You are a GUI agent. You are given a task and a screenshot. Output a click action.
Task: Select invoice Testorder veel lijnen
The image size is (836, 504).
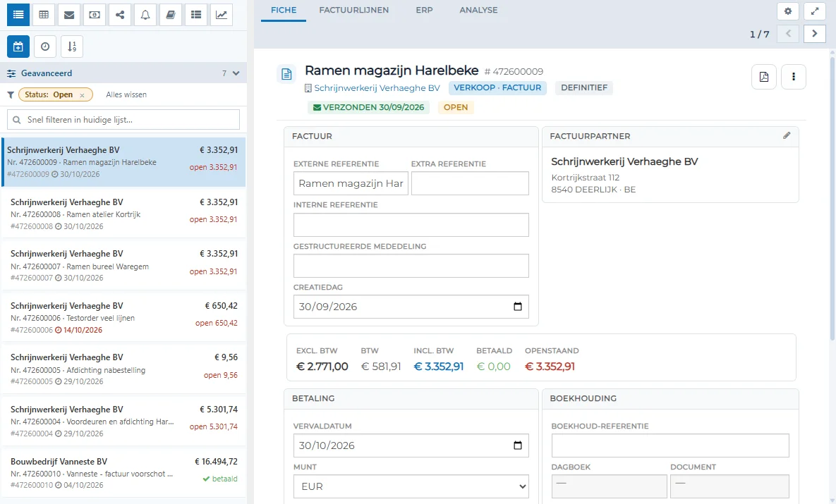pyautogui.click(x=124, y=317)
